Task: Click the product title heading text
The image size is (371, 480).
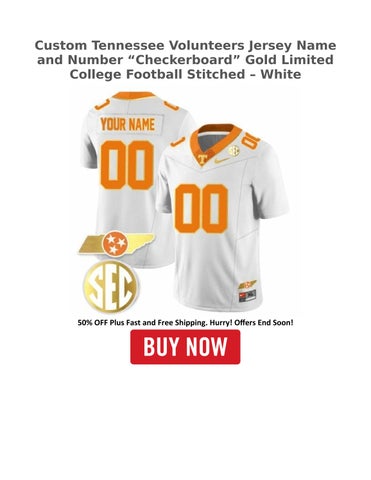Action: point(185,60)
